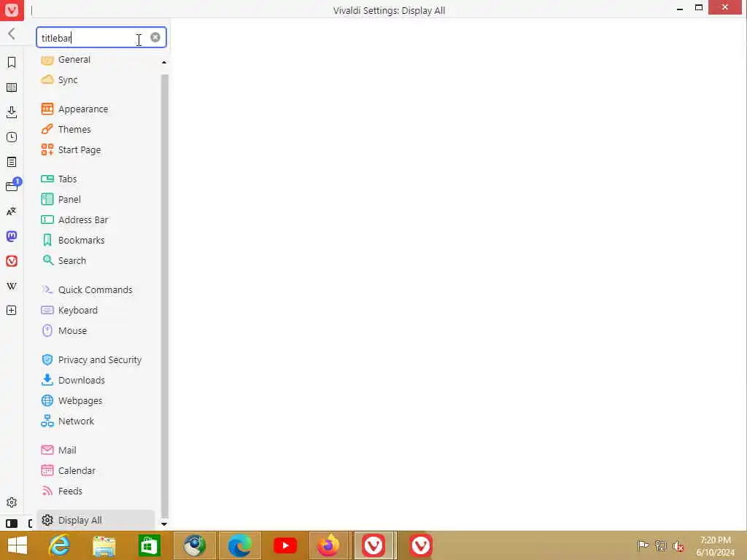
Task: Launch Internet Explorer from the taskbar
Action: pos(59,545)
